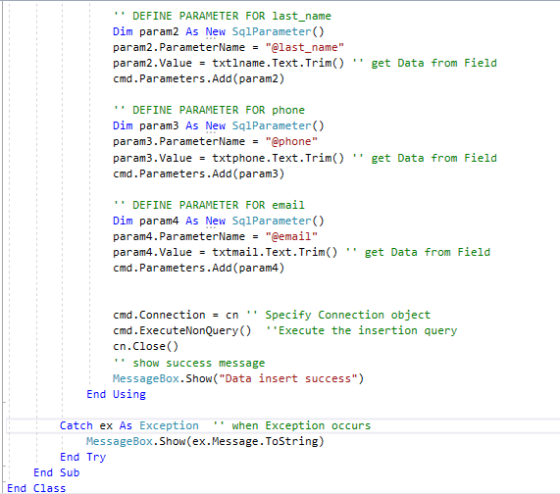The height and width of the screenshot is (494, 560).
Task: Click the cmd.Parameters.Add(param3) line
Action: tap(199, 174)
